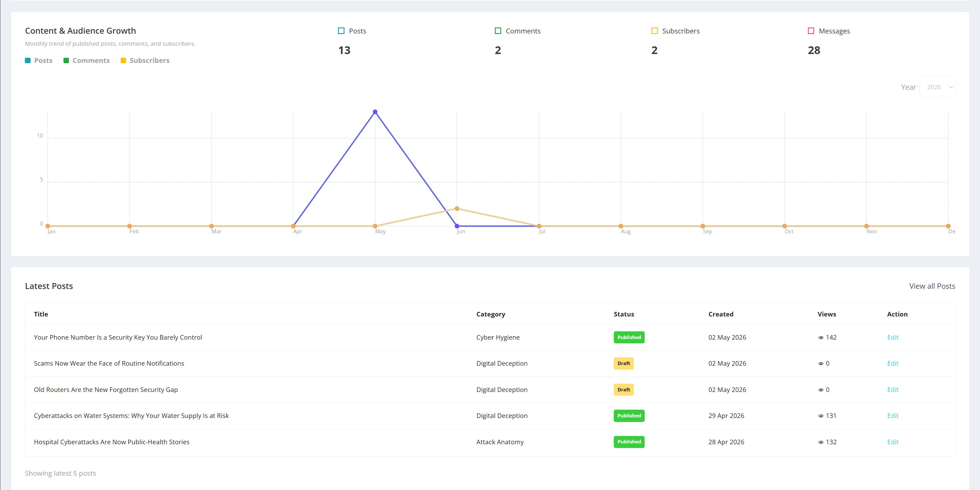This screenshot has height=490, width=980.
Task: Open the Year 2026 dropdown
Action: pos(937,87)
